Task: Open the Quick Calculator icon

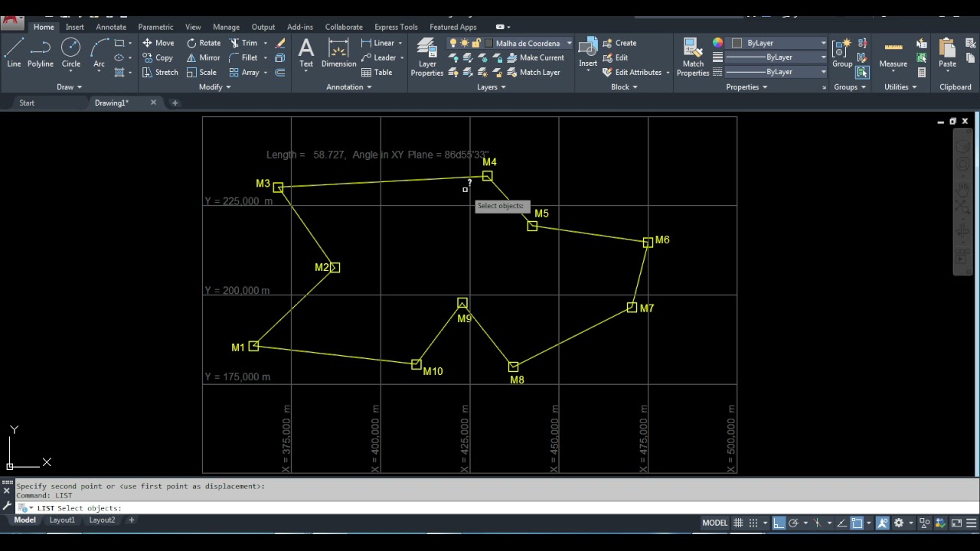Action: (x=922, y=72)
